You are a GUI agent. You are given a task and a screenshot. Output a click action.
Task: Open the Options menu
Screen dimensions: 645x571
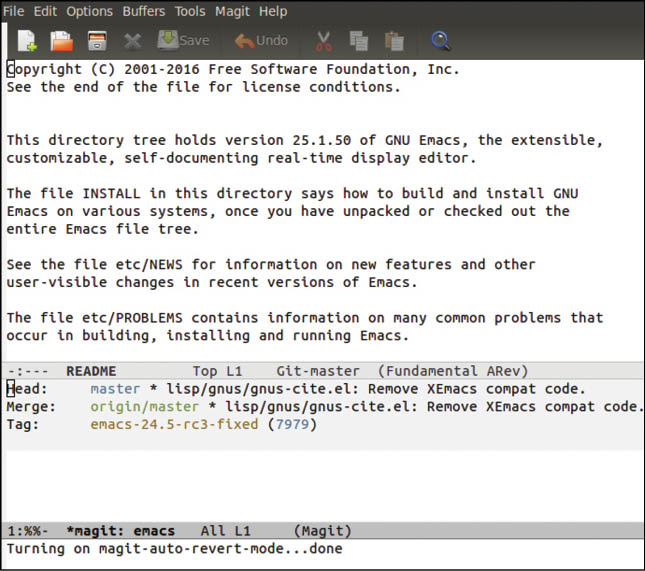90,11
